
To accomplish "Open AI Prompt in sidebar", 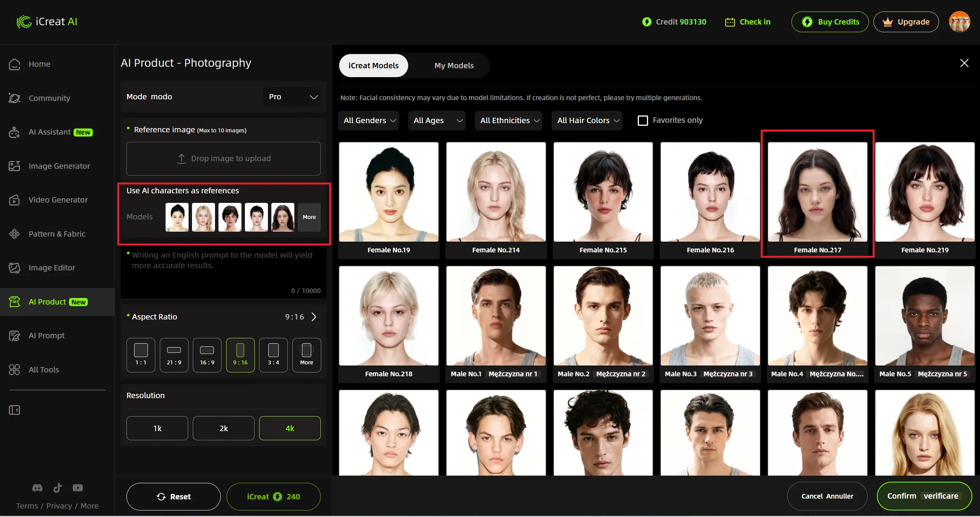I will (37, 336).
